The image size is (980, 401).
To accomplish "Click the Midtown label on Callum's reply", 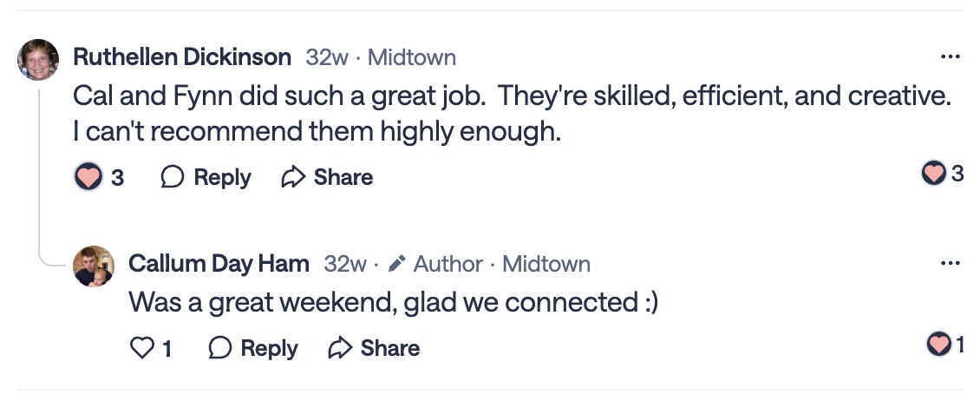I will pyautogui.click(x=546, y=263).
